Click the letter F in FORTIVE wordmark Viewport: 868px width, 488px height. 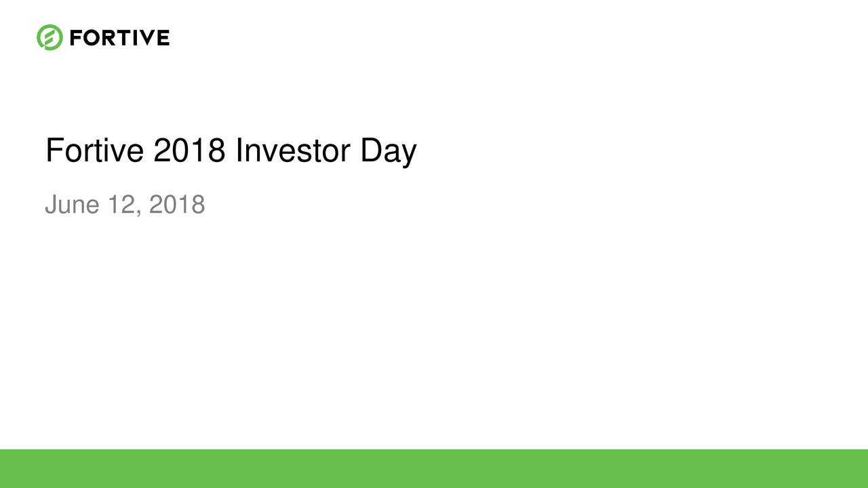(x=76, y=38)
